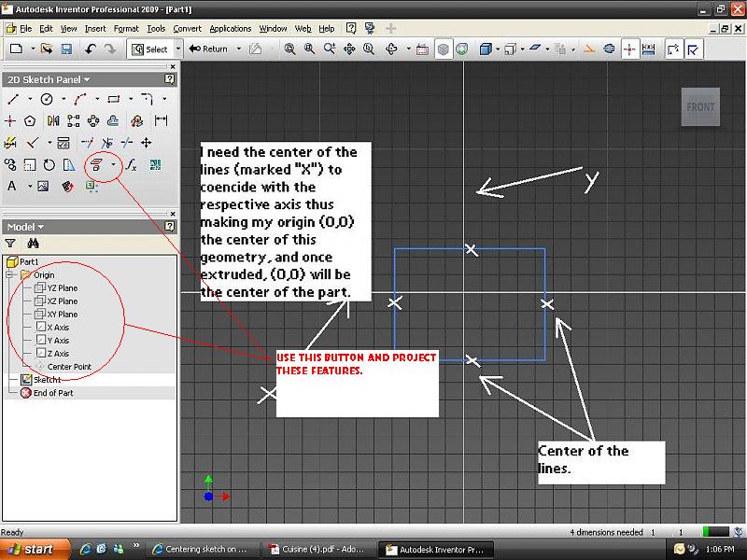This screenshot has height=560, width=747.
Task: Click the Zoom All magnifier icon
Action: (x=289, y=49)
